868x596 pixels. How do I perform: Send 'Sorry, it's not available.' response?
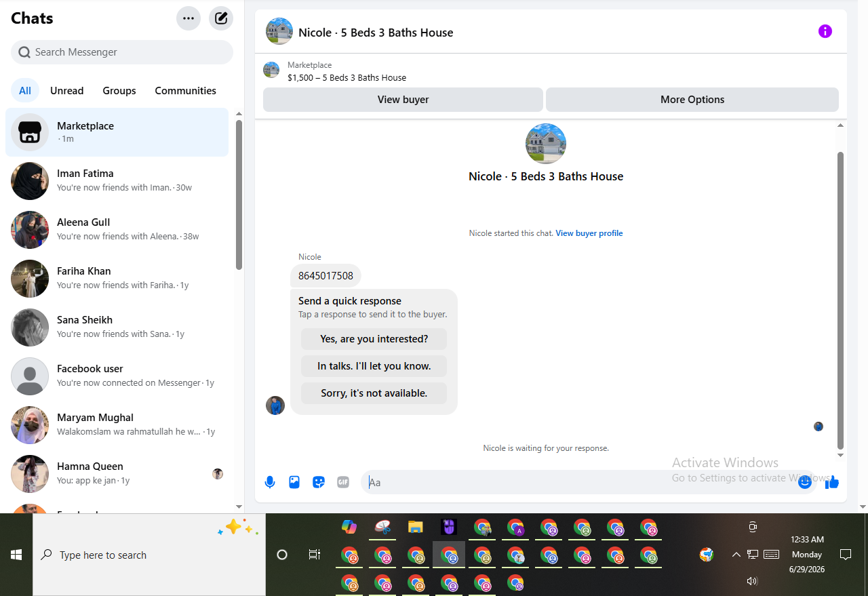(374, 393)
